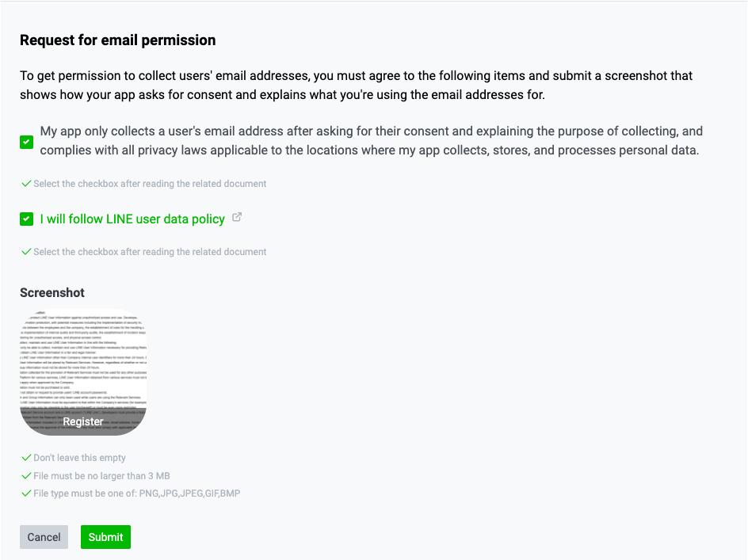748x560 pixels.
Task: Click checkmark icon beside file type rule
Action: 26,493
